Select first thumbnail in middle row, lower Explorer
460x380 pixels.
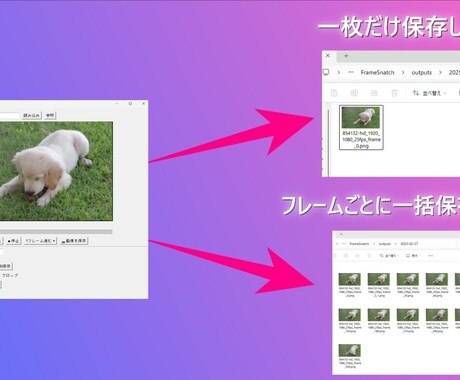point(350,315)
